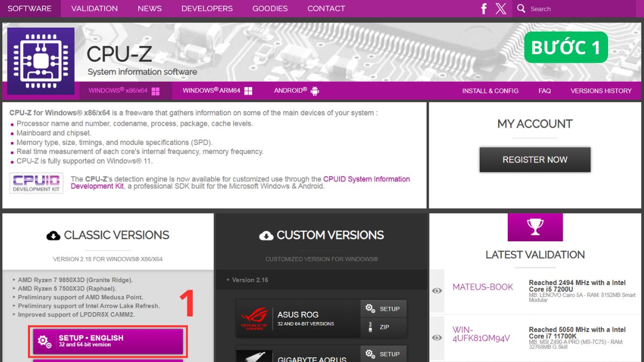Open VERSIONS HISTORY link
This screenshot has width=644, height=362.
(x=601, y=91)
